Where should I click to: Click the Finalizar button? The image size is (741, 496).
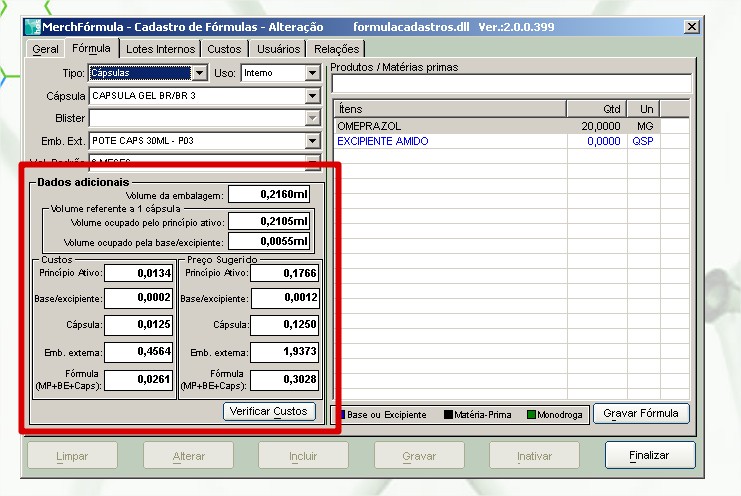[x=649, y=455]
